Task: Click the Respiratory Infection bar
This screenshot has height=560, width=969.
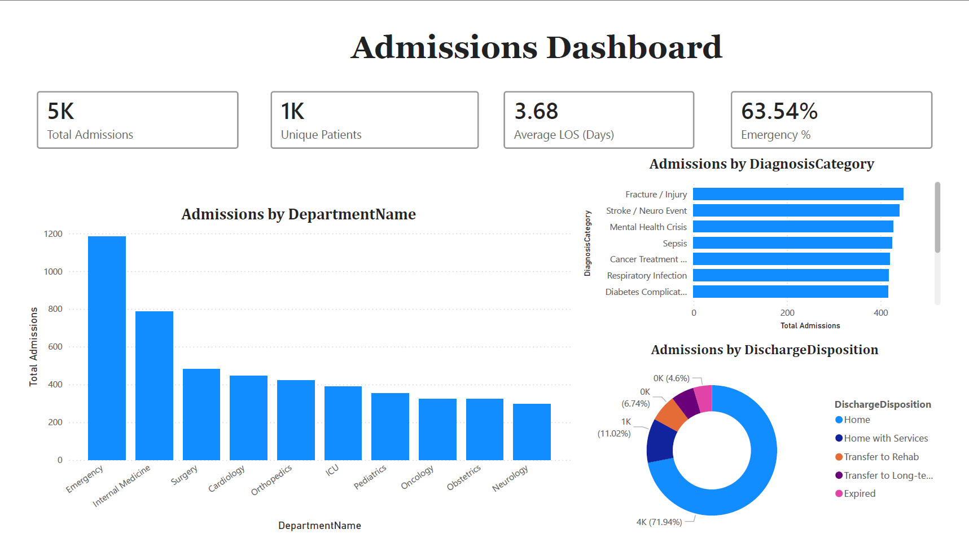Action: (791, 275)
